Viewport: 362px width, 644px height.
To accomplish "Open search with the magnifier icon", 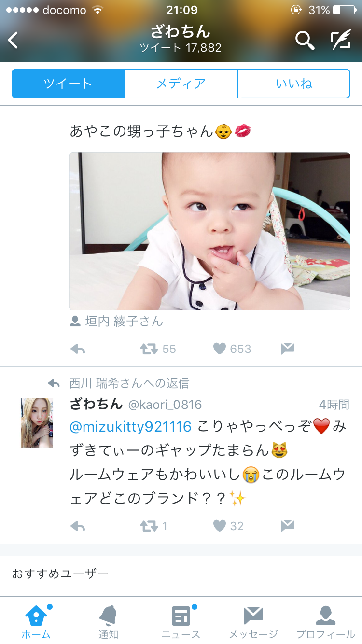I will point(305,41).
